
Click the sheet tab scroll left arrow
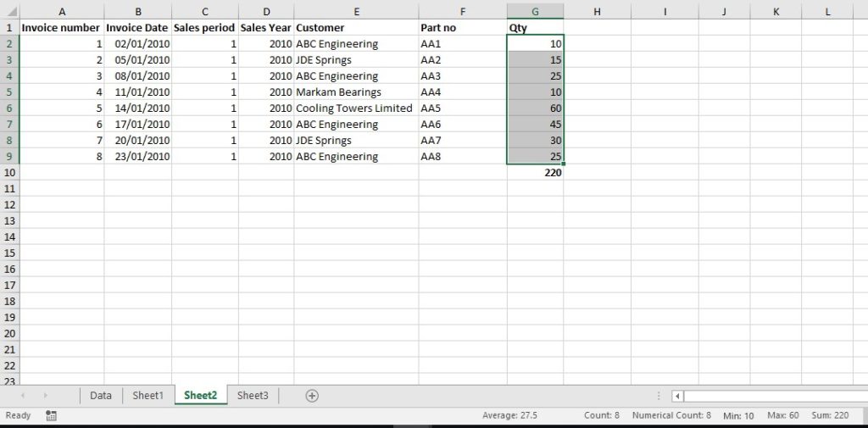(x=23, y=395)
